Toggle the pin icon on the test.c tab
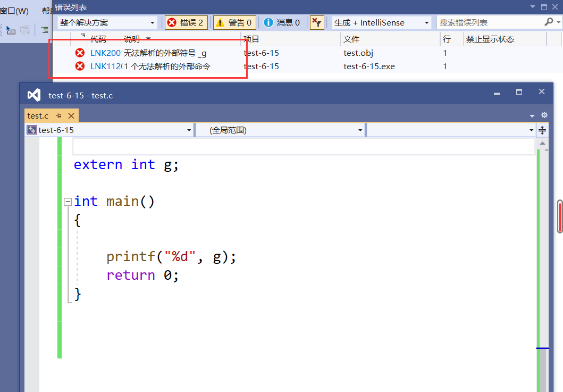 coord(59,116)
